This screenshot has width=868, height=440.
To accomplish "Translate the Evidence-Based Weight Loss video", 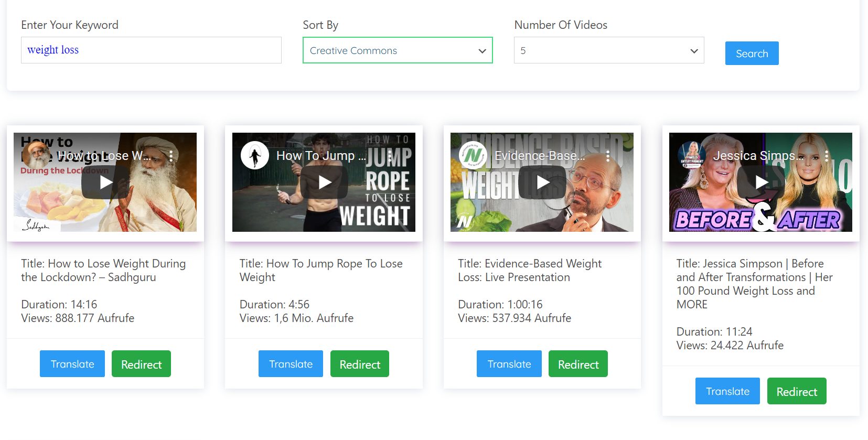I will [x=509, y=364].
